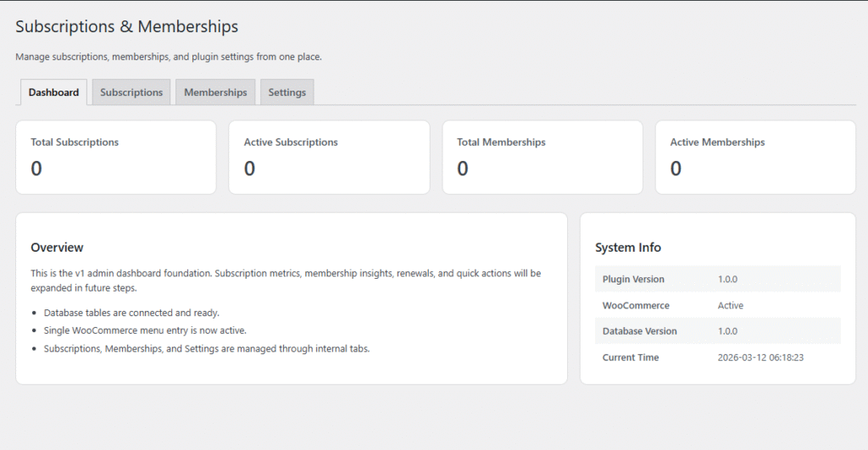Open the Subscriptions tab

[131, 92]
